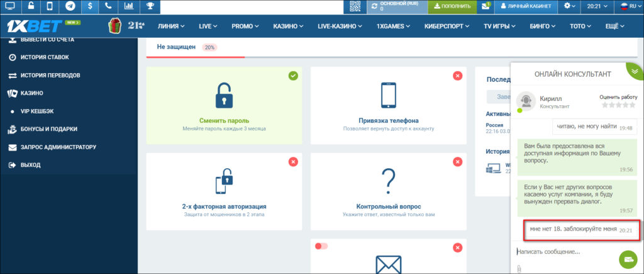Open the QR code icon

(355, 6)
